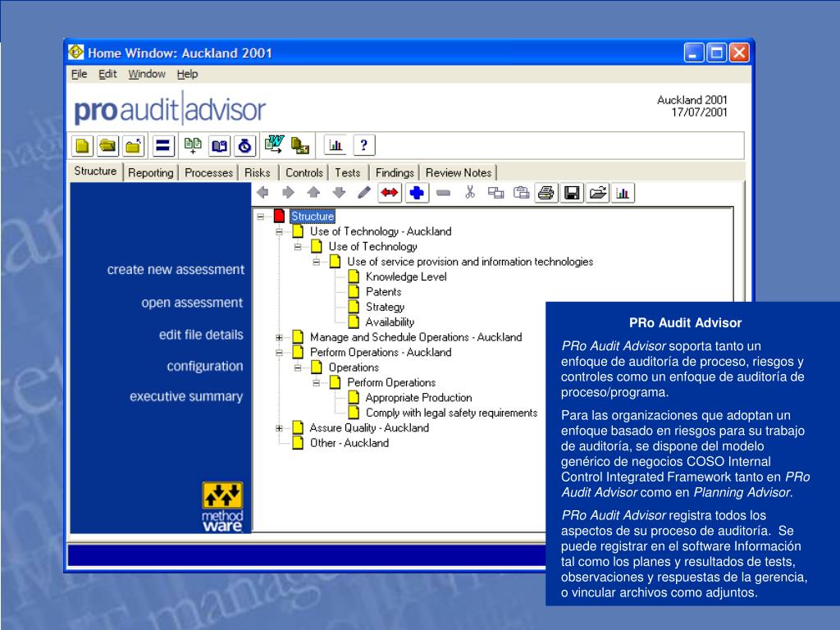Click the new file yellow page icon

[x=82, y=146]
